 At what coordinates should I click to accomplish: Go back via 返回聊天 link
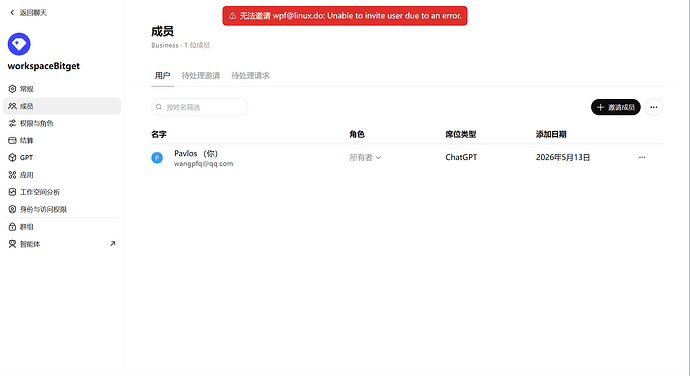click(x=28, y=13)
